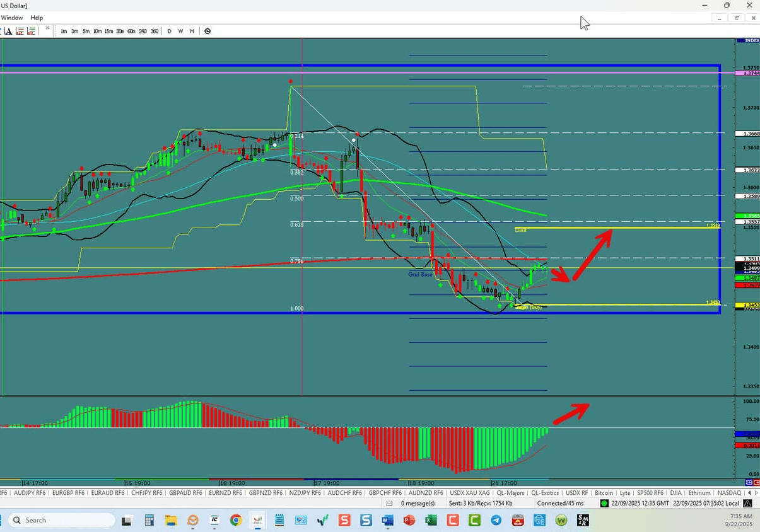Click the green connection indicator light
Image resolution: width=760 pixels, height=532 pixels.
coord(604,503)
